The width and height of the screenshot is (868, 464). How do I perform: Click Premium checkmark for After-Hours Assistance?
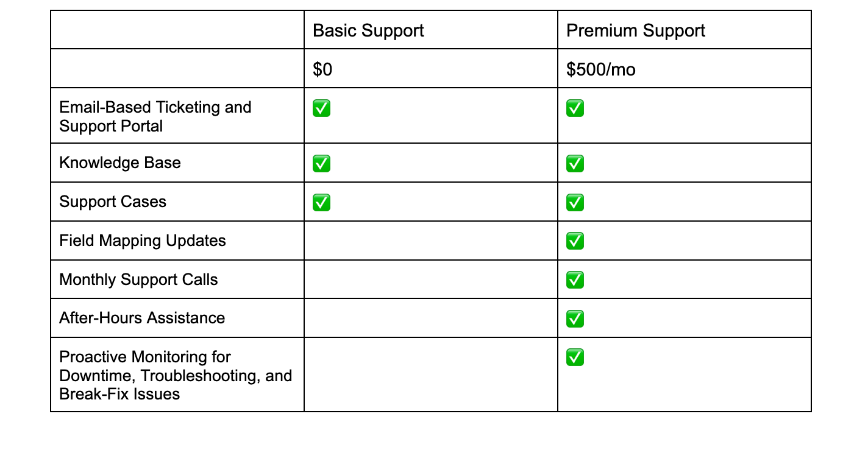575,318
